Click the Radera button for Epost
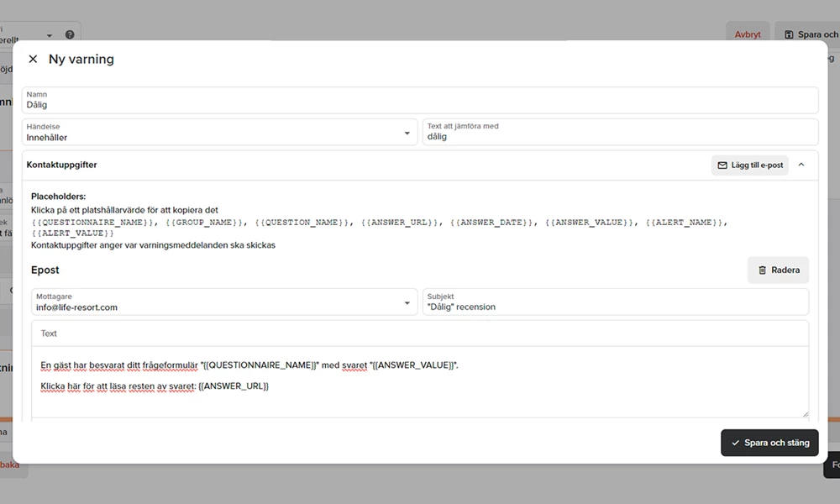The image size is (840, 504). pyautogui.click(x=779, y=270)
